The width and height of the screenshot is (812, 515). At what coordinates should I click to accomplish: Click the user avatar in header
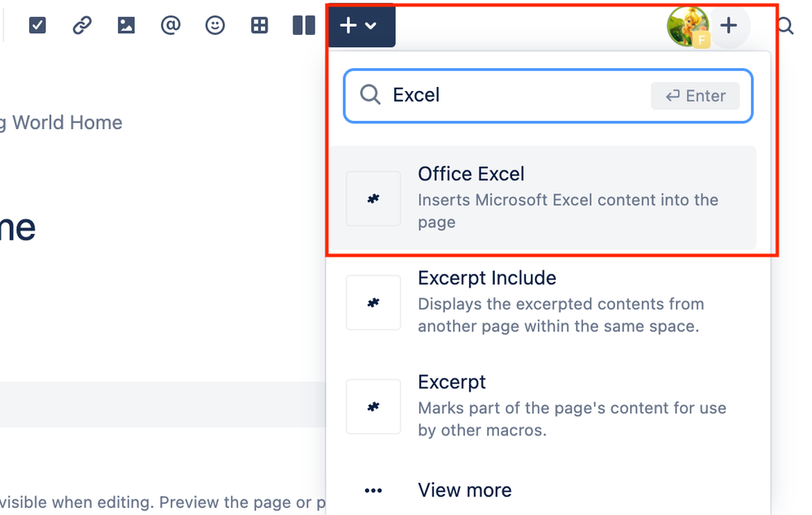click(688, 26)
